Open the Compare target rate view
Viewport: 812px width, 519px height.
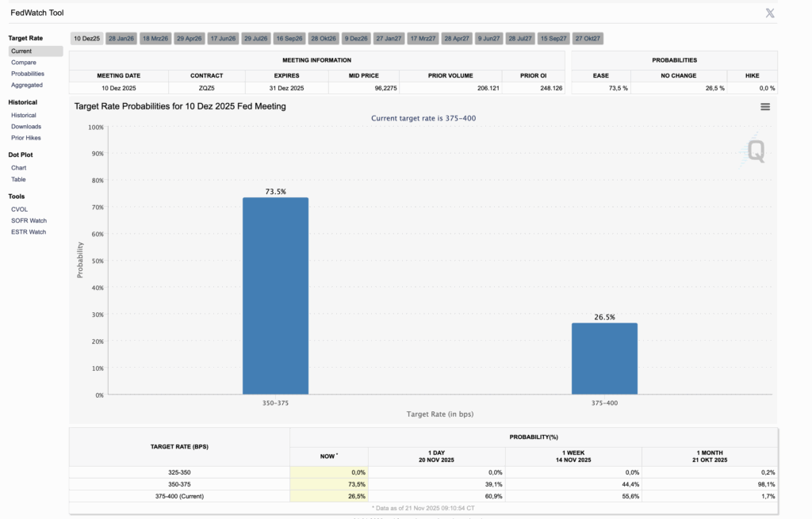pyautogui.click(x=24, y=63)
